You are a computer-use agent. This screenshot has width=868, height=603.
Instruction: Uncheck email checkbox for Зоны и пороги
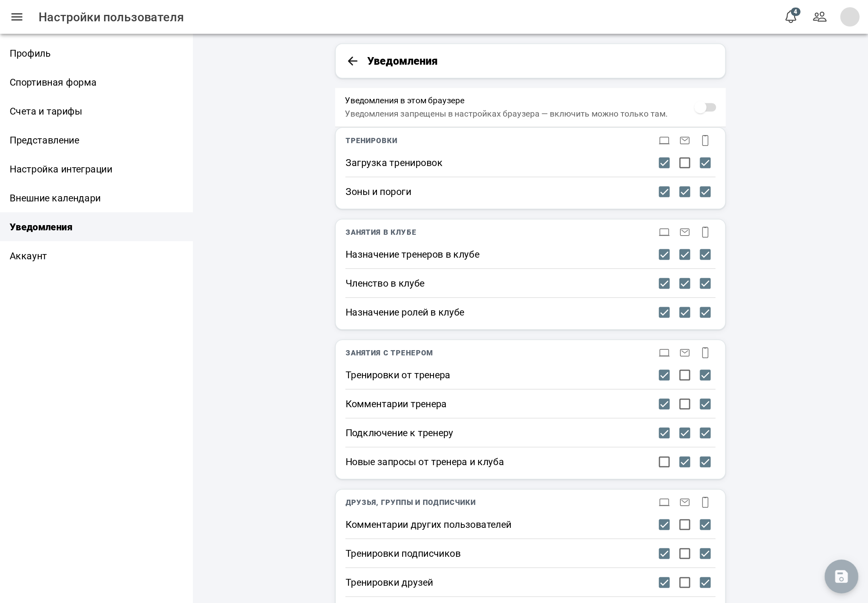685,192
